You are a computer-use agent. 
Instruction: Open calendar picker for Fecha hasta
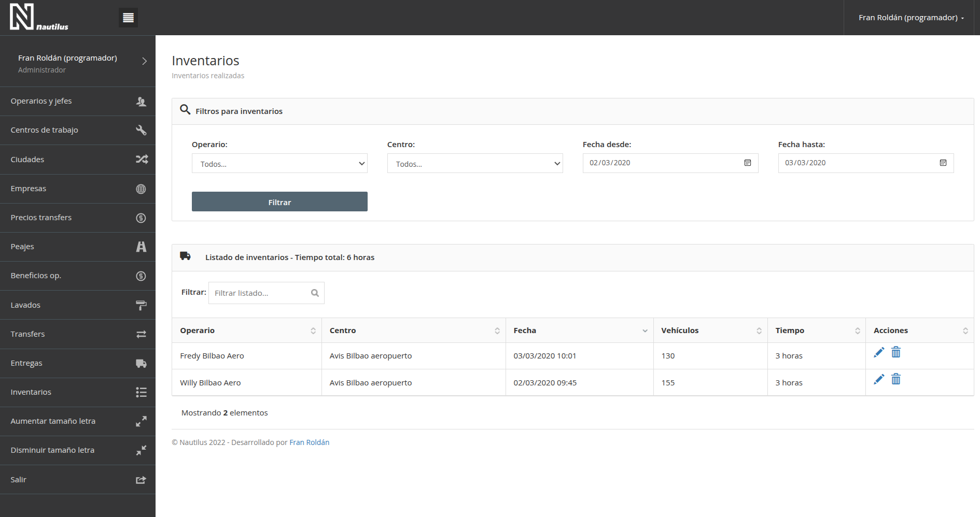943,163
